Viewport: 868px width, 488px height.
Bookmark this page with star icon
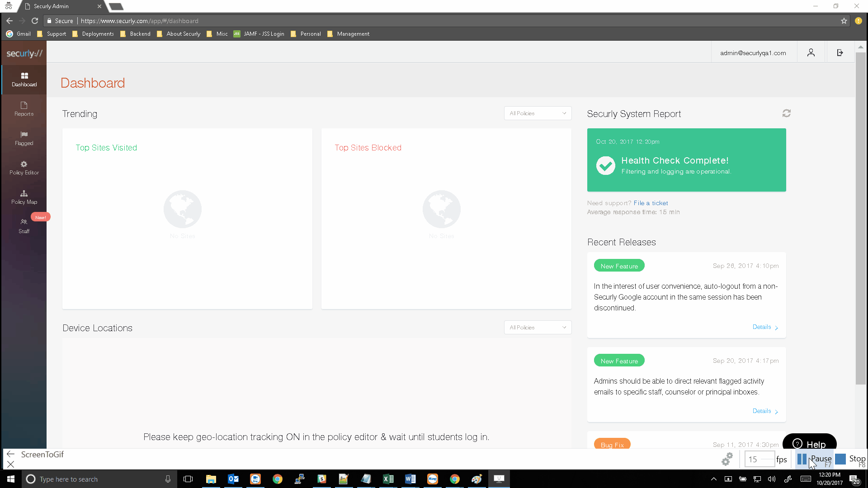[844, 21]
